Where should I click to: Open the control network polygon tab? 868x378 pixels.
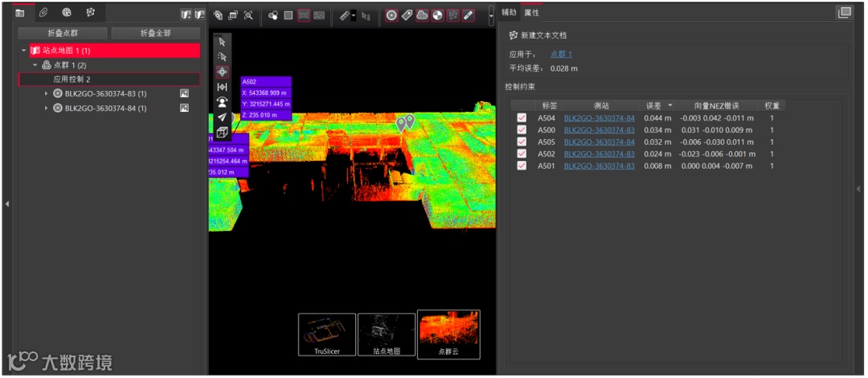tap(90, 13)
